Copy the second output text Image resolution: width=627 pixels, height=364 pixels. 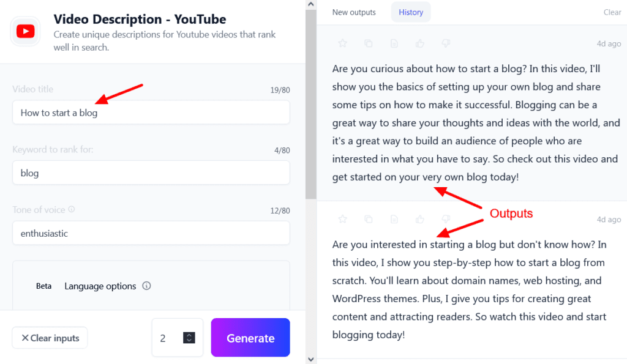[369, 219]
